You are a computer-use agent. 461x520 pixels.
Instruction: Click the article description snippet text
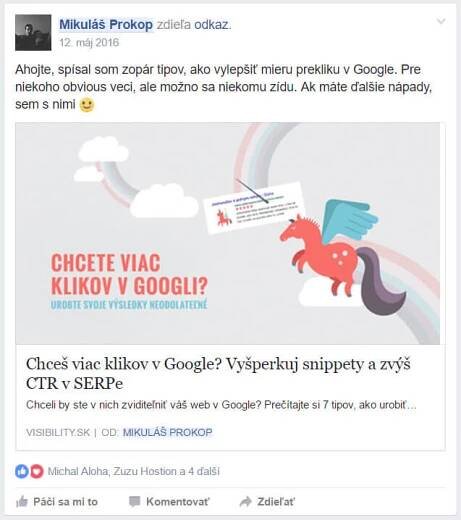pos(221,405)
